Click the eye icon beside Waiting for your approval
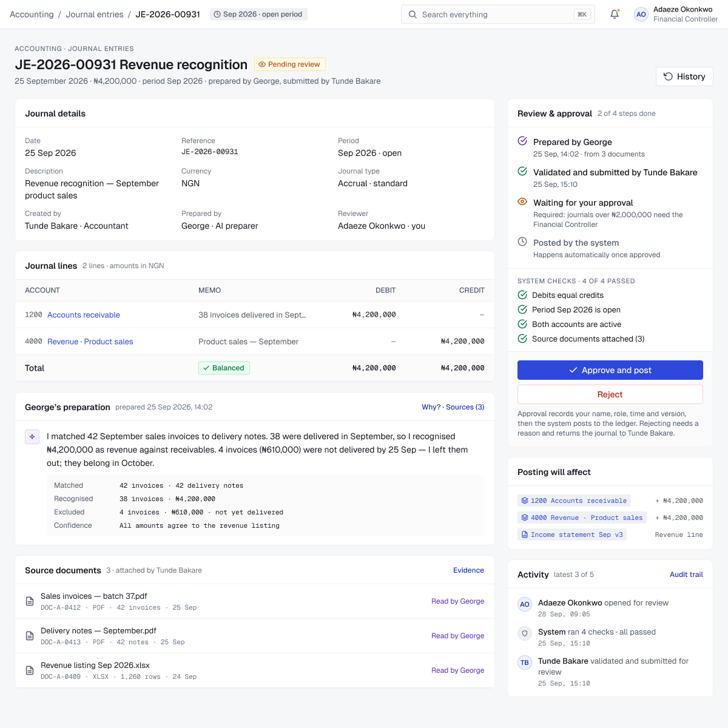The image size is (728, 728). pos(522,201)
